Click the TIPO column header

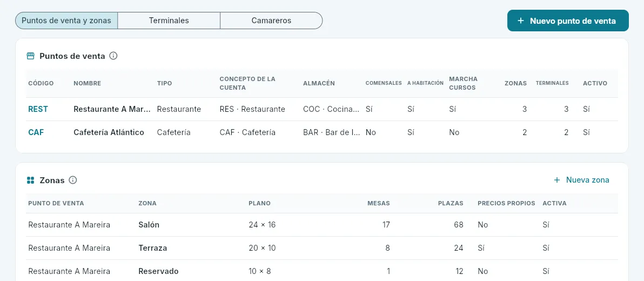165,83
